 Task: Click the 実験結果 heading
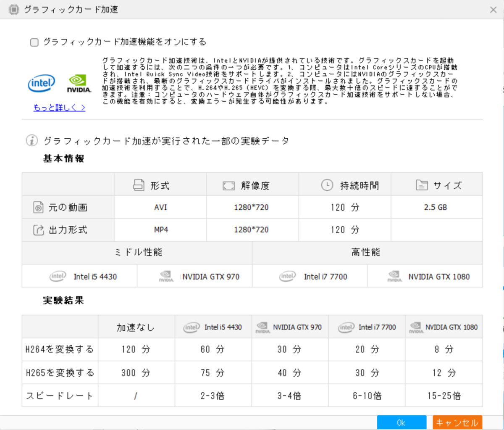click(x=63, y=301)
